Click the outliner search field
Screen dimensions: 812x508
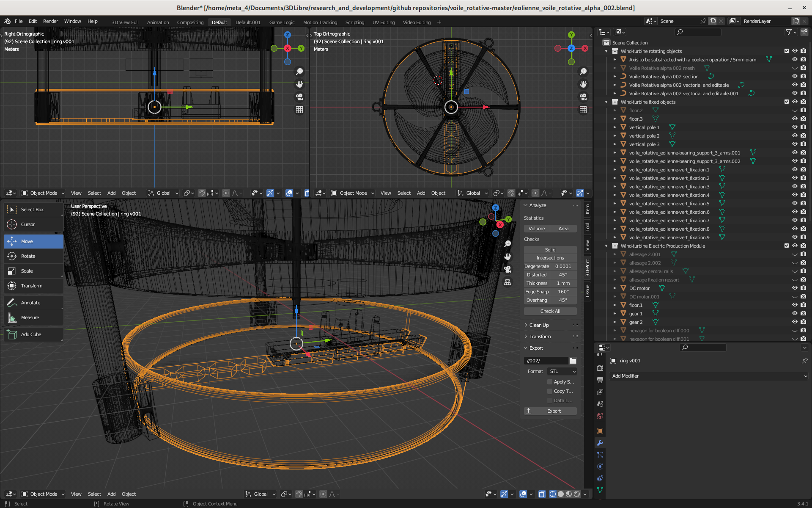[698, 32]
